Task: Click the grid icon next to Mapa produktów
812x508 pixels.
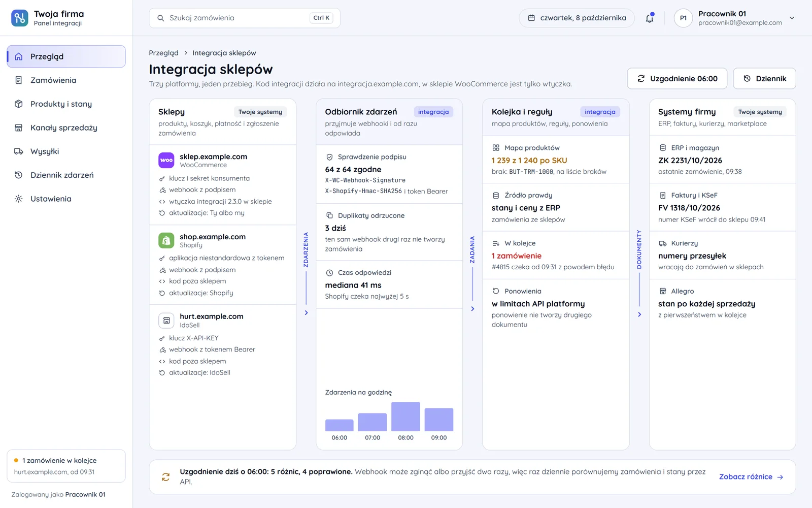Action: coord(496,148)
